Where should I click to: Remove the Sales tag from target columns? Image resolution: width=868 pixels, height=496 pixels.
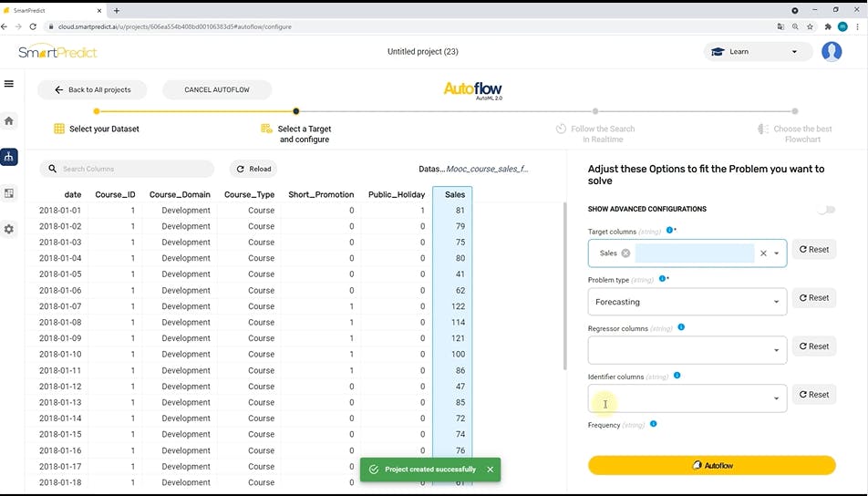625,253
